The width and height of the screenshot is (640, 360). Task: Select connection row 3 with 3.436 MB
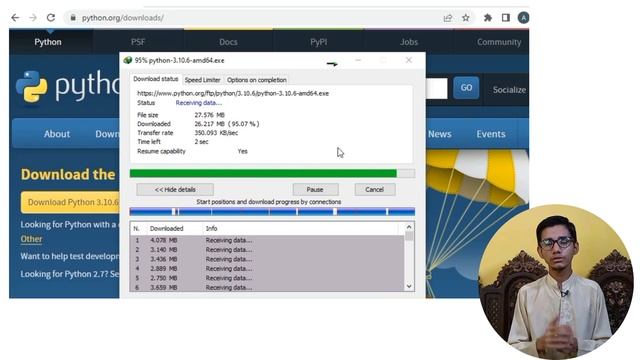point(267,259)
